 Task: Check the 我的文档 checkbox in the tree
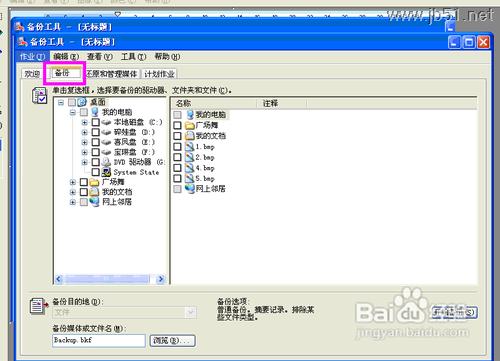tap(84, 192)
